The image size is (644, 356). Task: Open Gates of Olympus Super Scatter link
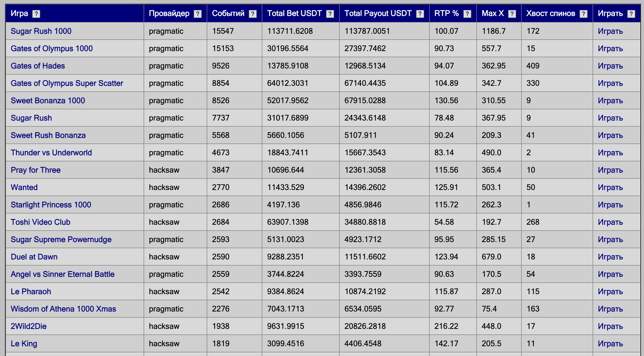[67, 83]
